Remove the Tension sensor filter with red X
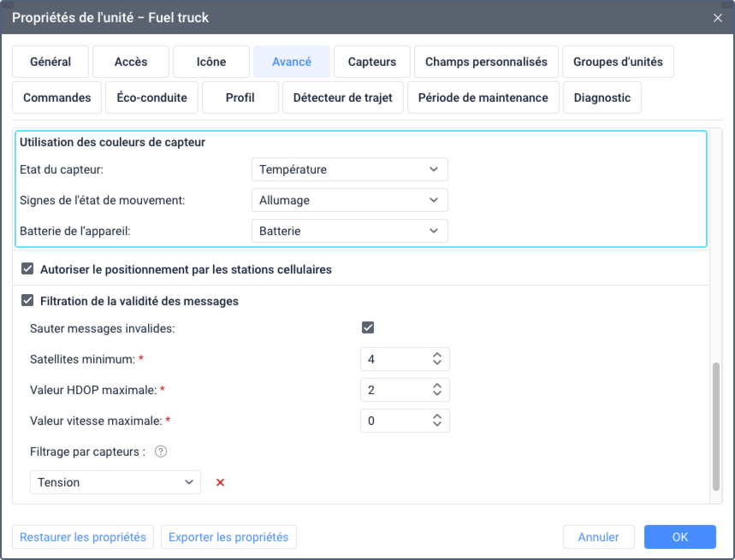The height and width of the screenshot is (560, 735). click(220, 482)
